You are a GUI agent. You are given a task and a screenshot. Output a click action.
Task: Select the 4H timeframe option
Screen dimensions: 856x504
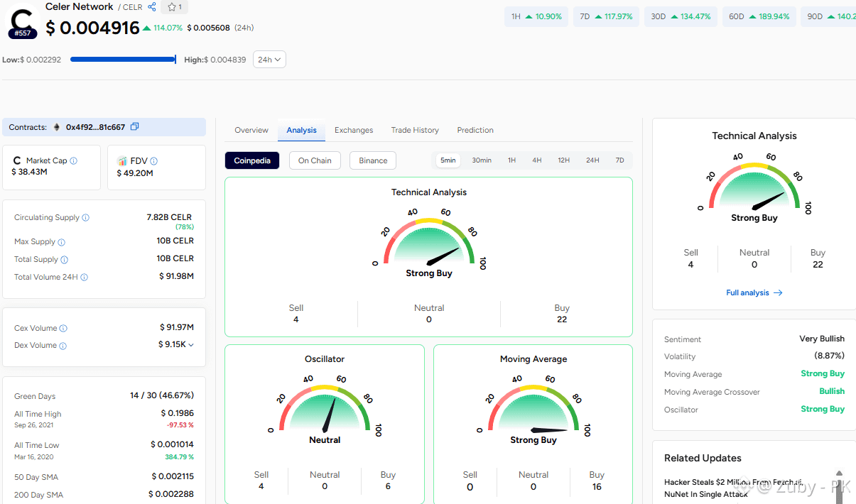(x=537, y=160)
